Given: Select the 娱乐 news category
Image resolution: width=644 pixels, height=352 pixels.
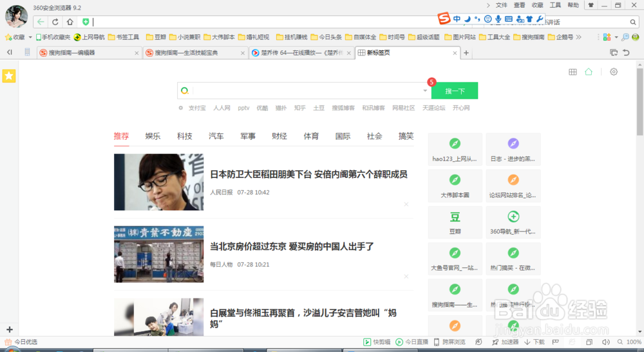Looking at the screenshot, I should (153, 136).
